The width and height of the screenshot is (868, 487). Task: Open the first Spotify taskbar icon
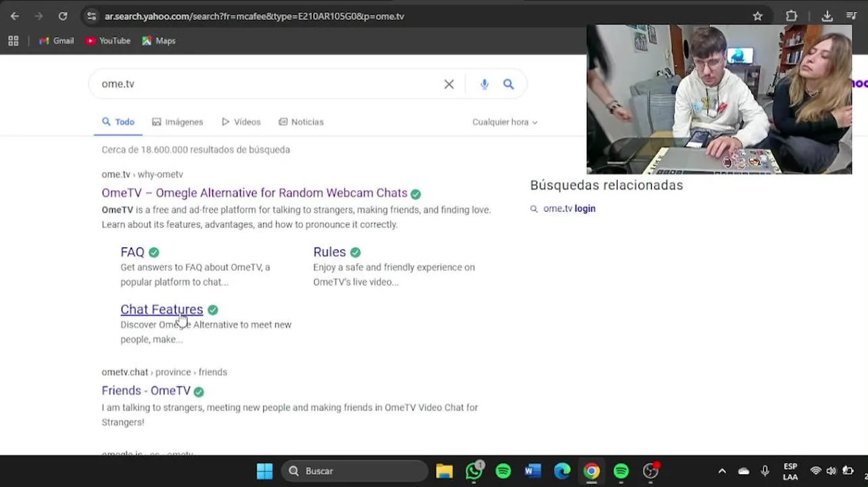[503, 471]
